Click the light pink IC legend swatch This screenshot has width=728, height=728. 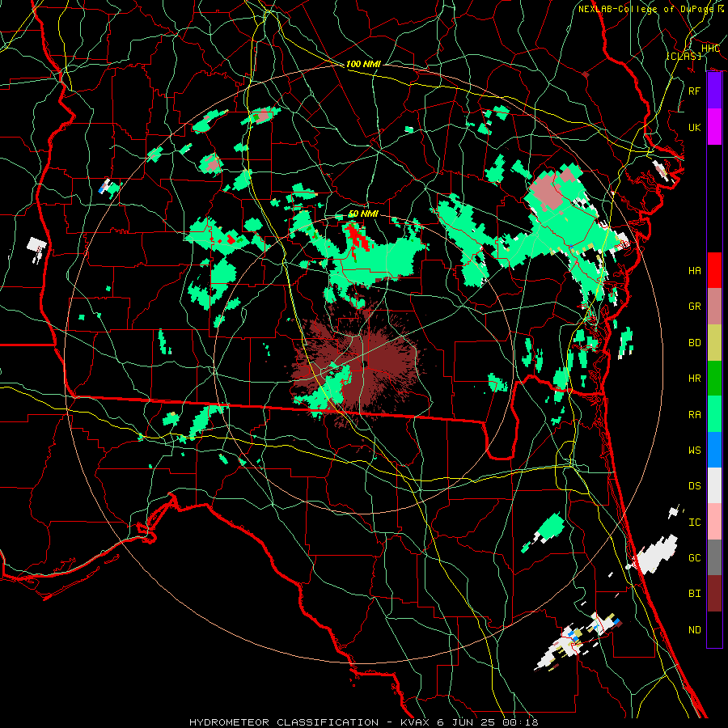coord(714,522)
